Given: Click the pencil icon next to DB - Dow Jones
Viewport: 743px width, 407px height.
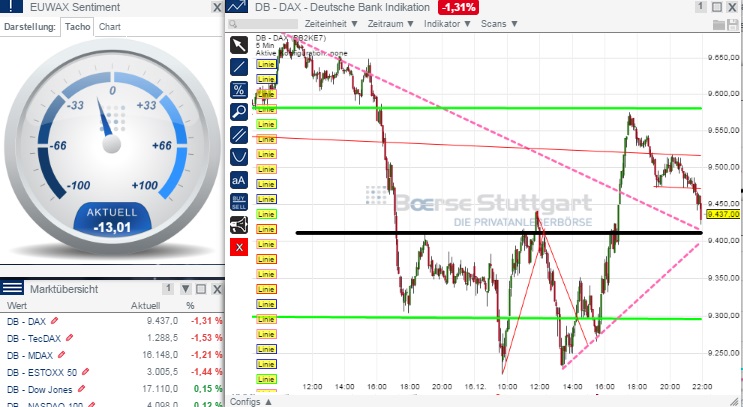Looking at the screenshot, I should click(81, 389).
